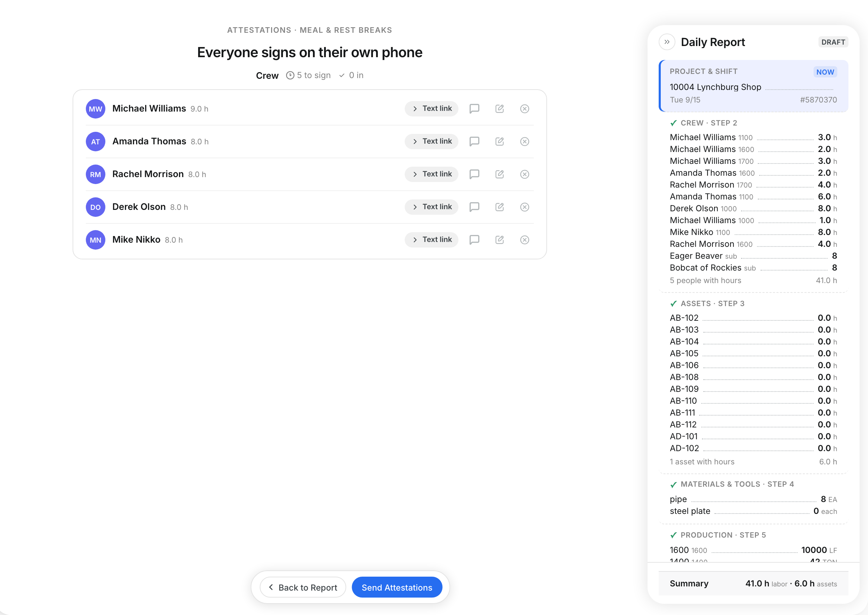The image size is (868, 615).
Task: Collapse the Daily Report panel with double chevron
Action: click(667, 42)
